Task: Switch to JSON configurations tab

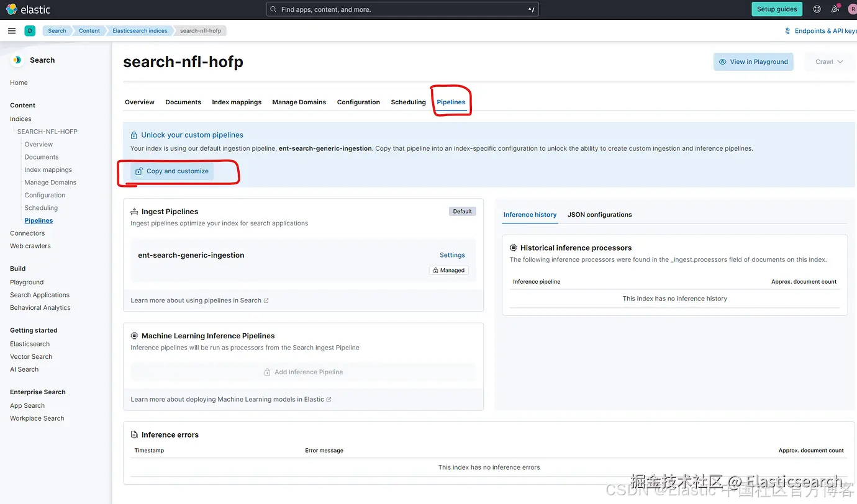Action: click(x=599, y=215)
